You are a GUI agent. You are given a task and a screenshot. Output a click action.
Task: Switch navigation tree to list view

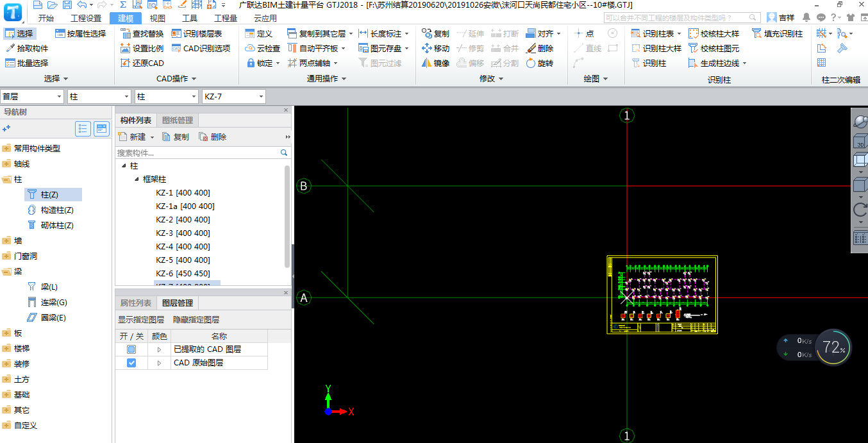tap(83, 129)
